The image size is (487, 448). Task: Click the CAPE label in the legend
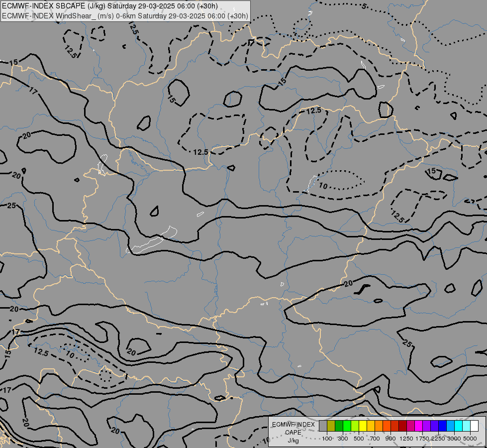pos(293,433)
